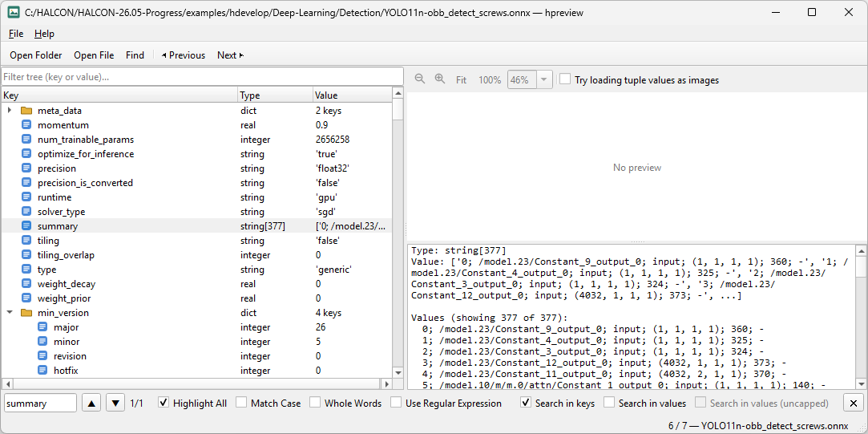Screen dimensions: 868x434
Task: Select the value 'float32'
Action: coord(333,168)
